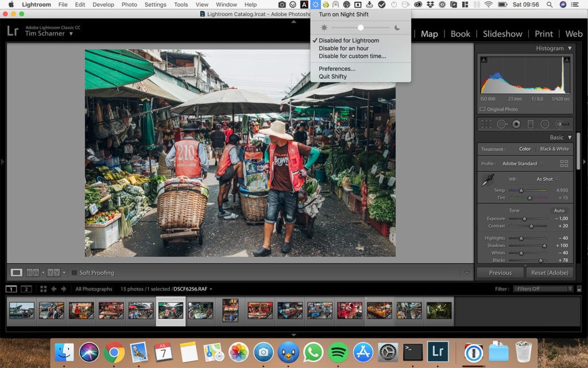Switch to Before/After Left/Right view
Image resolution: width=588 pixels, height=368 pixels.
point(33,273)
